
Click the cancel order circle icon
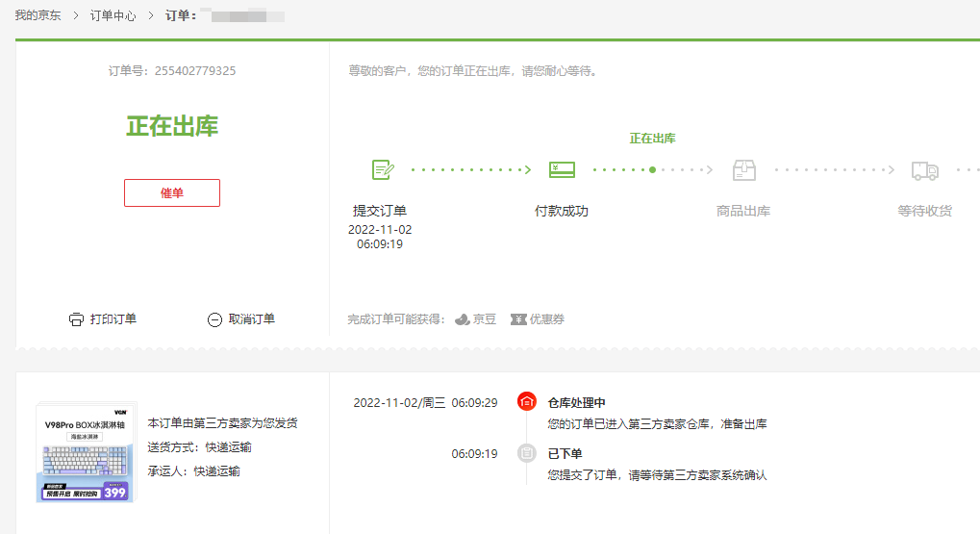[214, 319]
